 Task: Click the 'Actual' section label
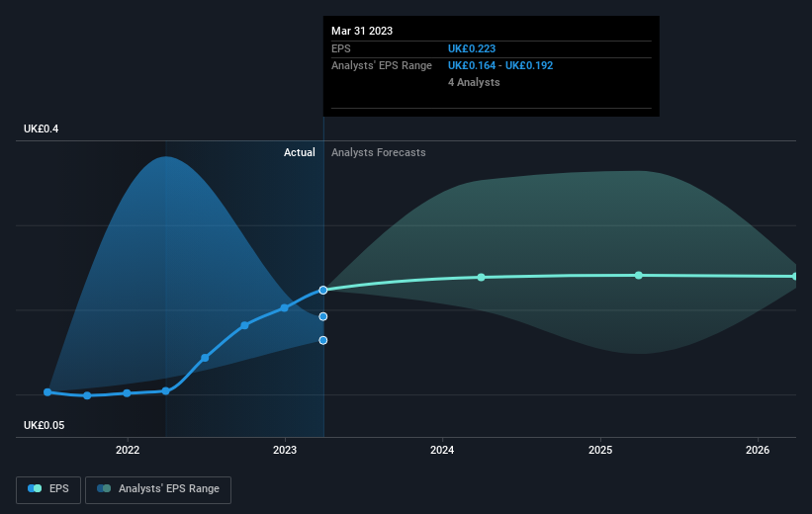300,152
